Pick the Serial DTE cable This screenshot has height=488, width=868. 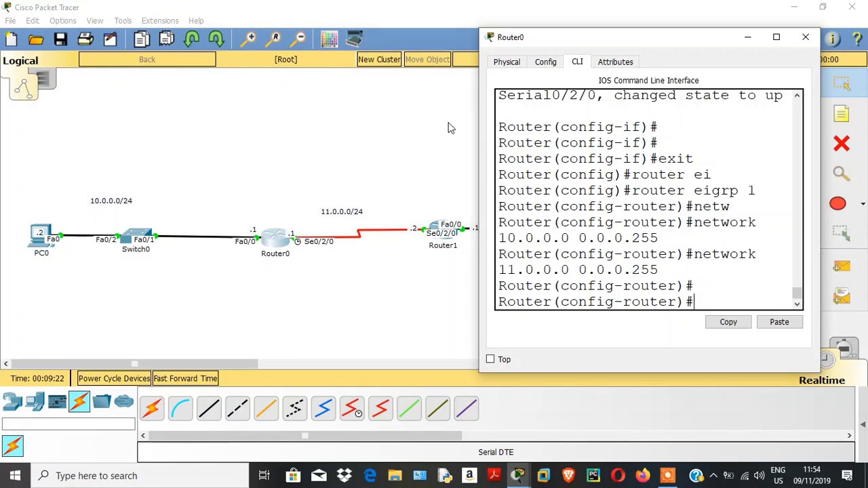coord(380,408)
